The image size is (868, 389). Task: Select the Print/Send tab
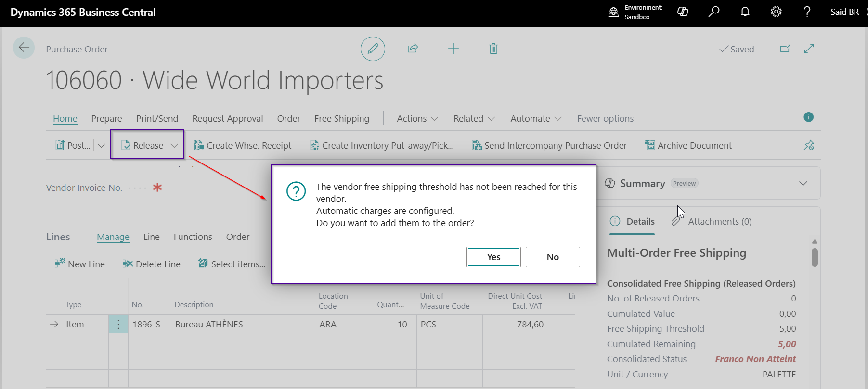(157, 118)
